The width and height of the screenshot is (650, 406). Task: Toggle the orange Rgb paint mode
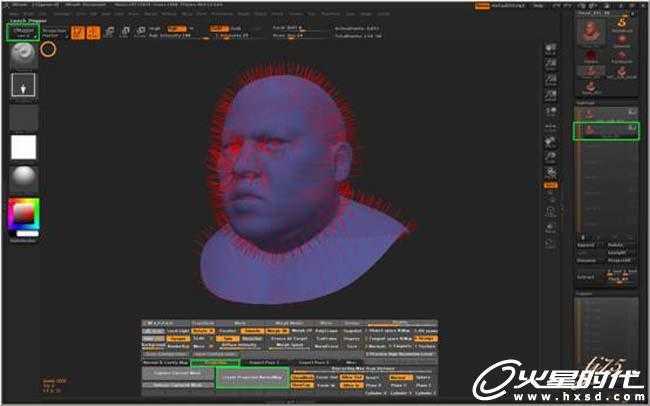pos(176,29)
